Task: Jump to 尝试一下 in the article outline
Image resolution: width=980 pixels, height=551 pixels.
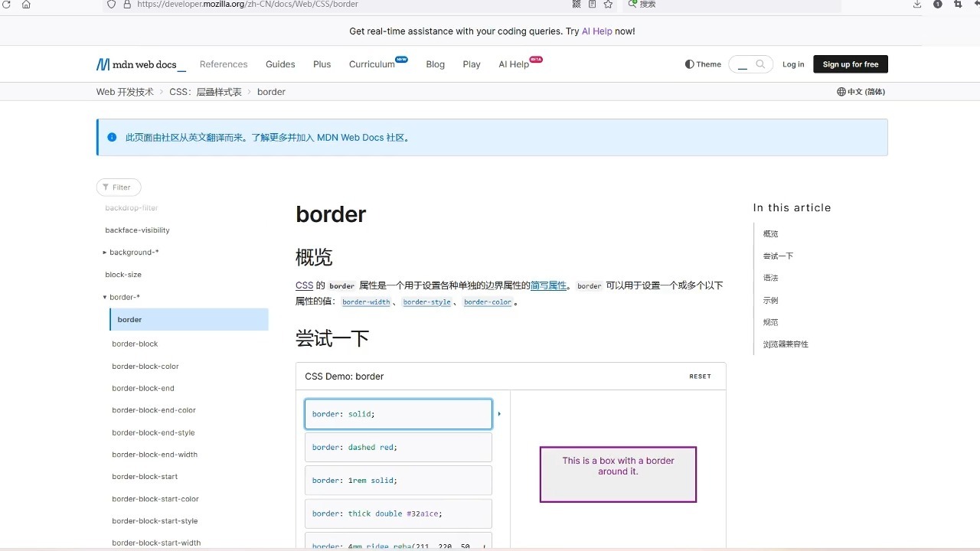Action: pos(778,256)
